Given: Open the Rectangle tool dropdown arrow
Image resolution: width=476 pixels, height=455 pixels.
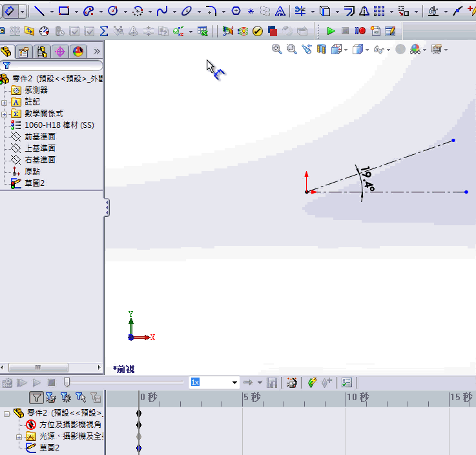Looking at the screenshot, I should click(76, 12).
